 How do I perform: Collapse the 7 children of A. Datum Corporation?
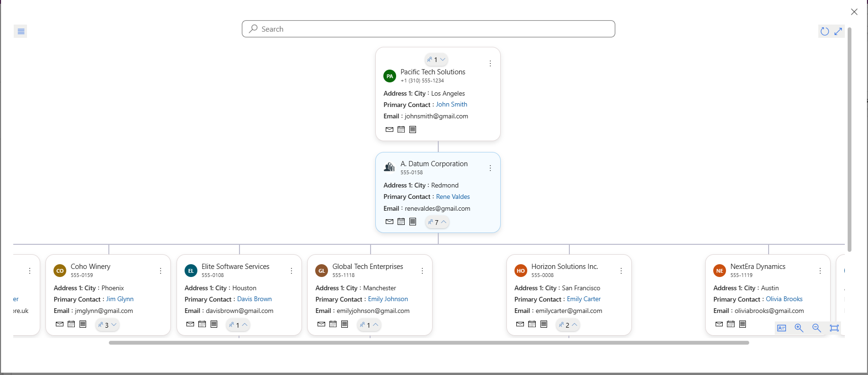437,222
